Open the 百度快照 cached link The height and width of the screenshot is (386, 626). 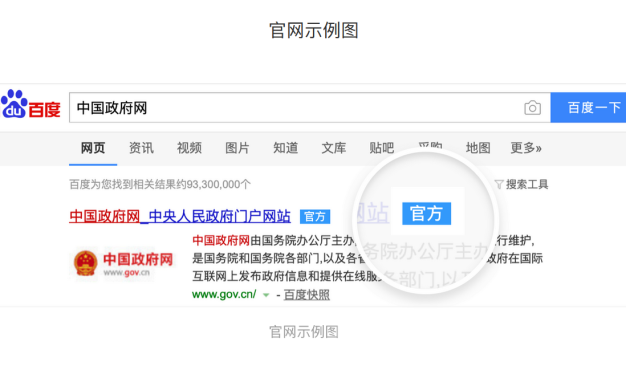307,295
